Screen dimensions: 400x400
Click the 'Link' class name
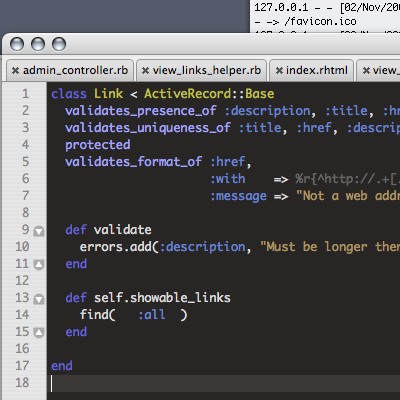(108, 94)
